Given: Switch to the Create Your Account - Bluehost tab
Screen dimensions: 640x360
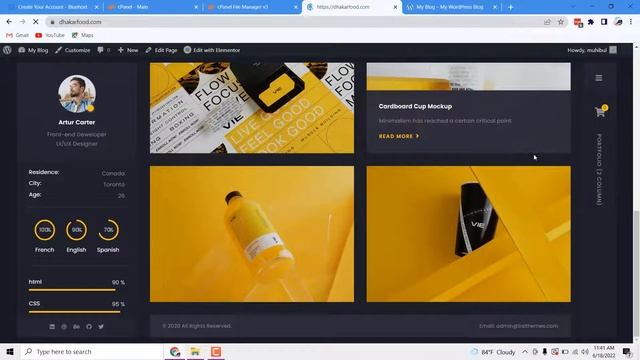Looking at the screenshot, I should (53, 7).
